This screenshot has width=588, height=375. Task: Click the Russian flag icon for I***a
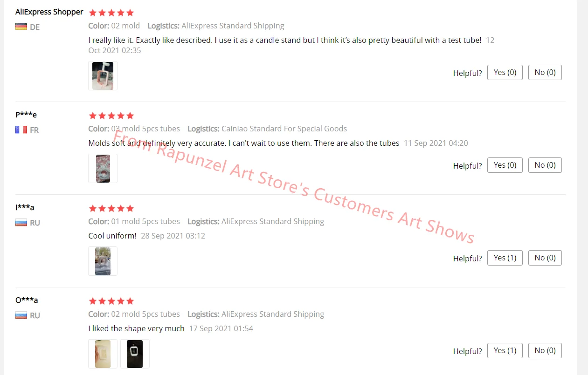(21, 222)
